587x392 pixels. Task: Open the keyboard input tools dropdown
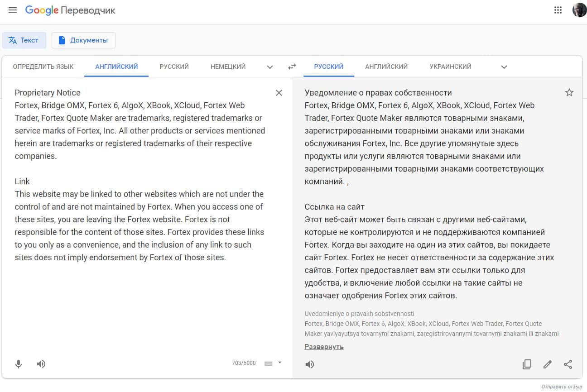coord(279,363)
